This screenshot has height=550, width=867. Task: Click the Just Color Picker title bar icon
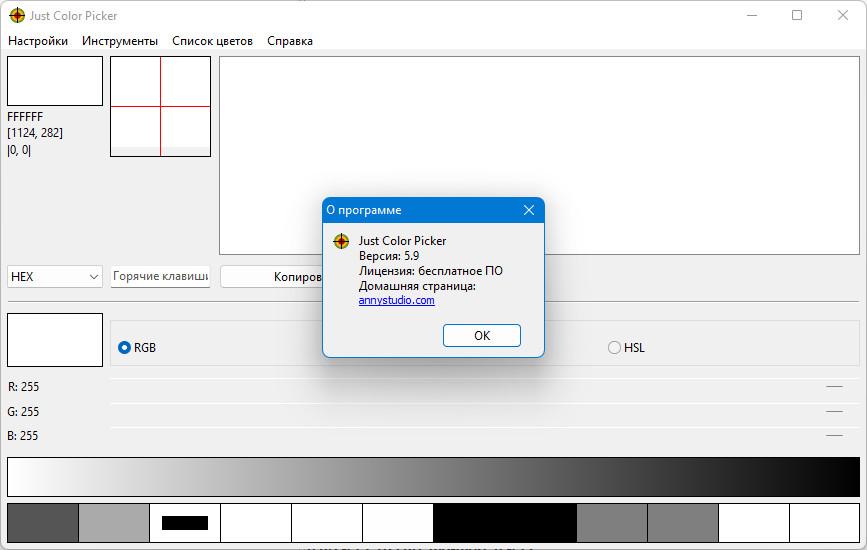(x=17, y=15)
